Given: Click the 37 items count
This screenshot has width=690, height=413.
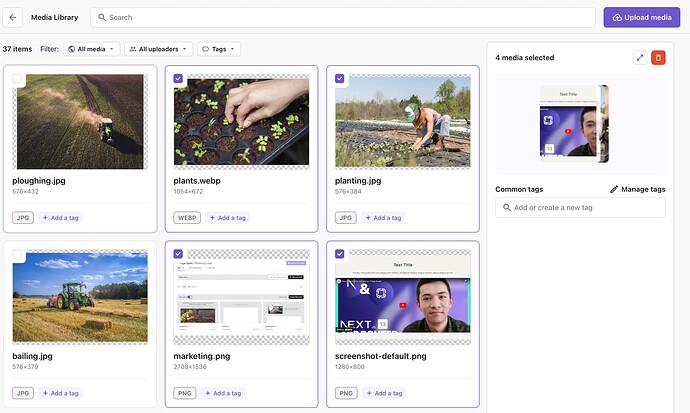Looking at the screenshot, I should coord(17,49).
